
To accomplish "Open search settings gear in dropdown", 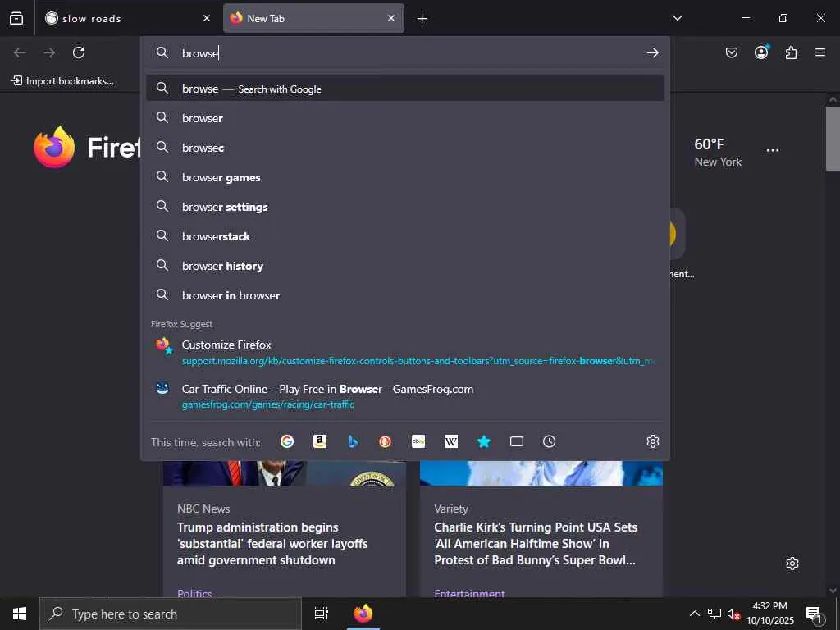I will click(652, 441).
